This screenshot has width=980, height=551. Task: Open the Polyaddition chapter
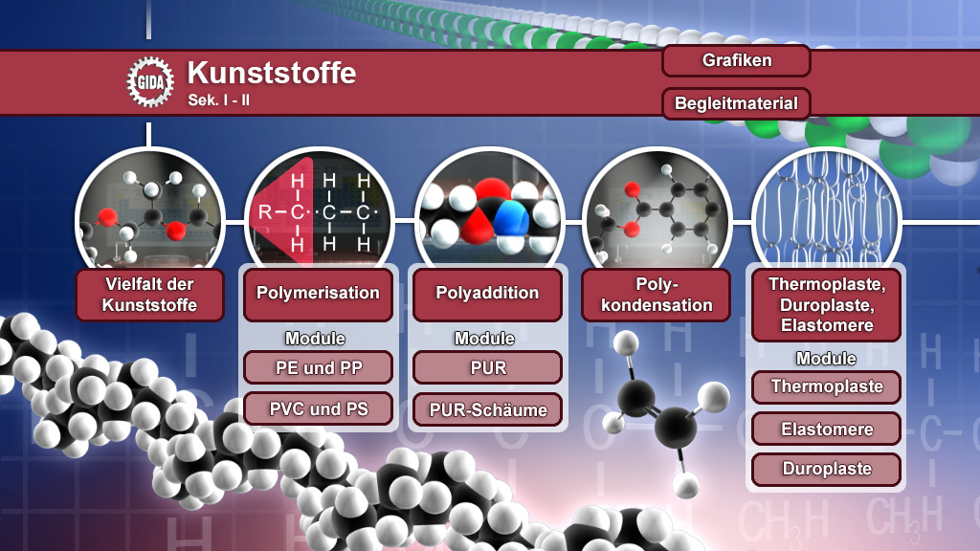pos(488,294)
